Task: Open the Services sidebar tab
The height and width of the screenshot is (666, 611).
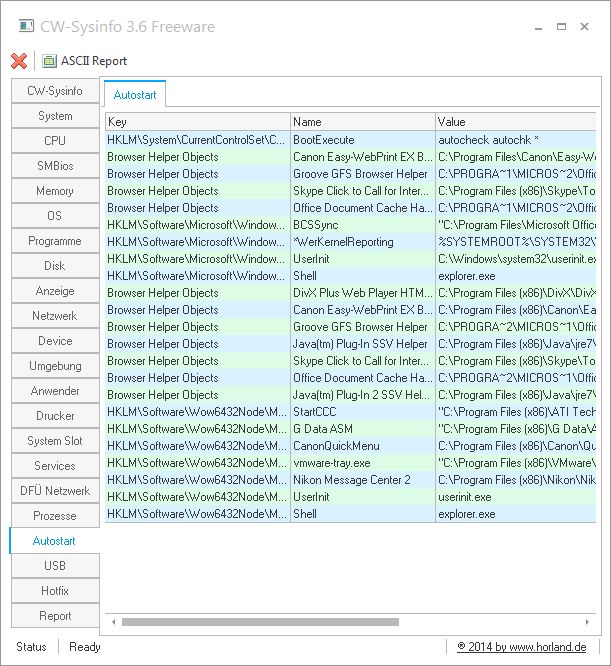Action: [55, 466]
